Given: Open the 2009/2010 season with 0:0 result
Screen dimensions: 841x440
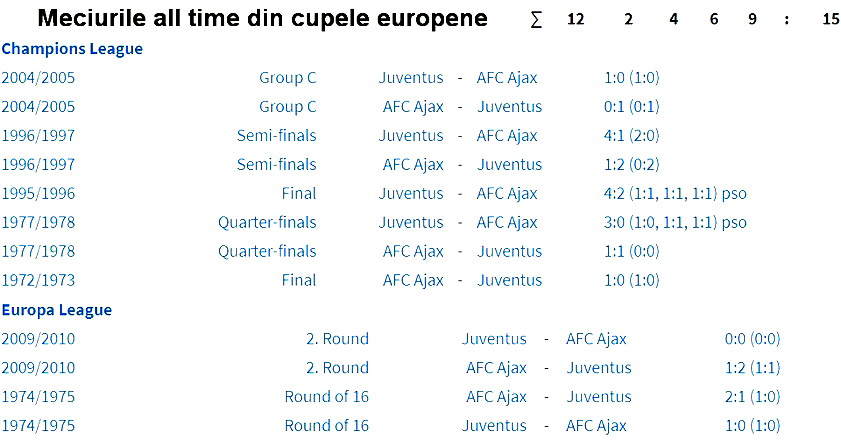Looking at the screenshot, I should pyautogui.click(x=38, y=339).
